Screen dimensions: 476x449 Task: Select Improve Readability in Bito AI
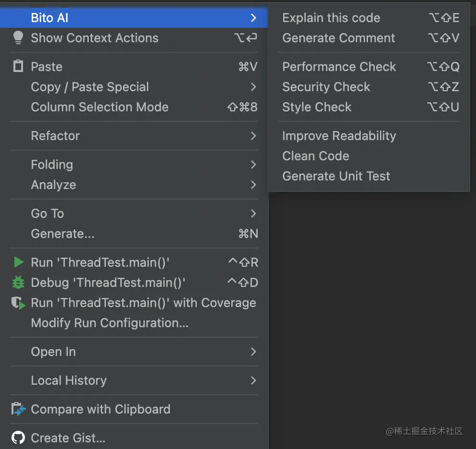click(x=339, y=136)
